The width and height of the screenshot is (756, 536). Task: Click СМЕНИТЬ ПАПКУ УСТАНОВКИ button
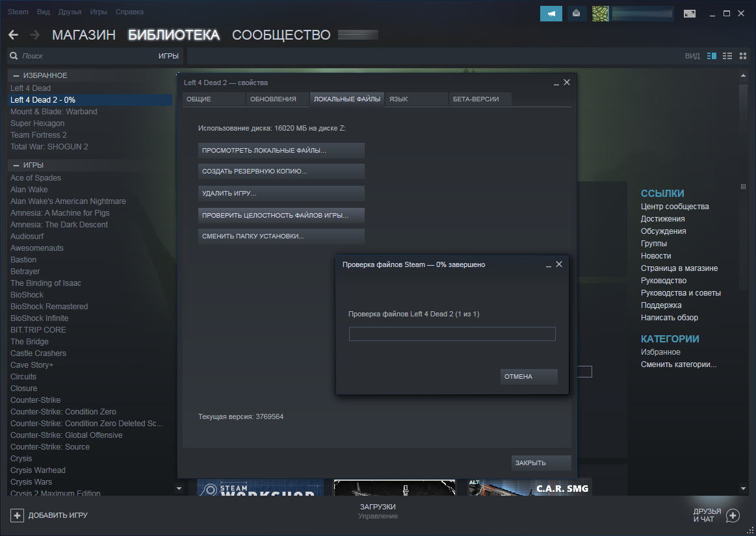[x=281, y=236]
